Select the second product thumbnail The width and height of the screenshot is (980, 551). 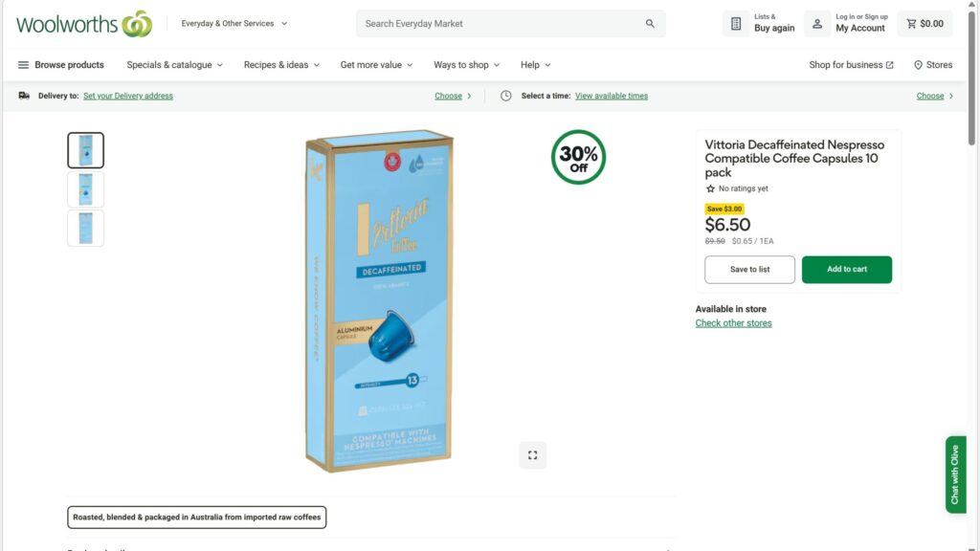(x=85, y=189)
